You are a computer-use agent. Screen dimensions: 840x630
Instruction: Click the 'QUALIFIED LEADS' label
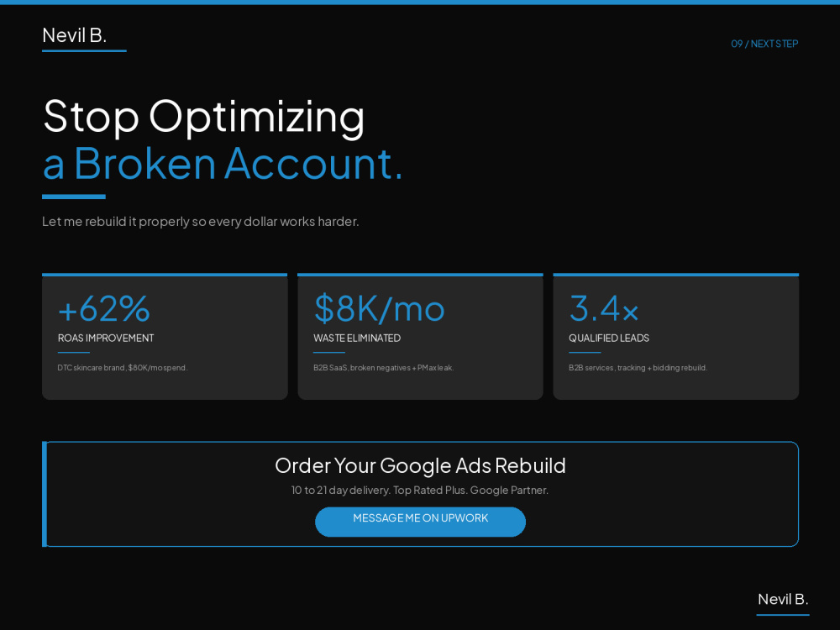pyautogui.click(x=608, y=338)
